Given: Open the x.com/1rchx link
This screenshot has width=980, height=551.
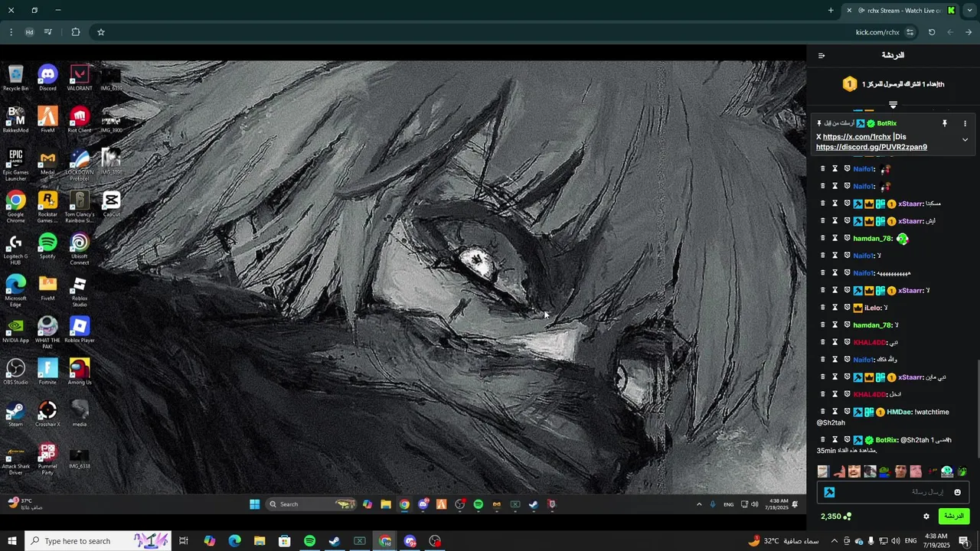Looking at the screenshot, I should tap(857, 137).
